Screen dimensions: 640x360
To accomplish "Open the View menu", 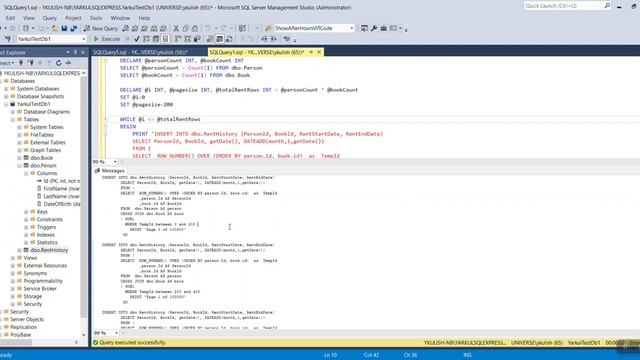I will click(29, 18).
